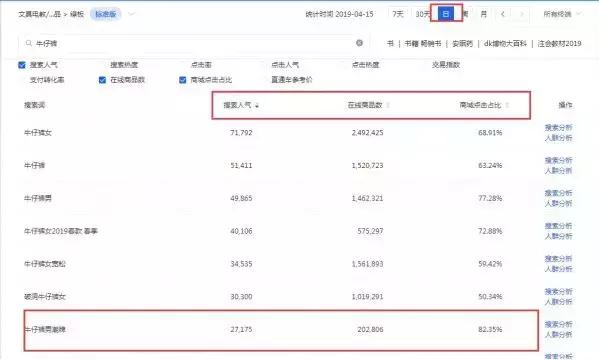Click keyword 牛仔裤女2019新款 春季
This screenshot has height=360, width=599.
point(61,231)
